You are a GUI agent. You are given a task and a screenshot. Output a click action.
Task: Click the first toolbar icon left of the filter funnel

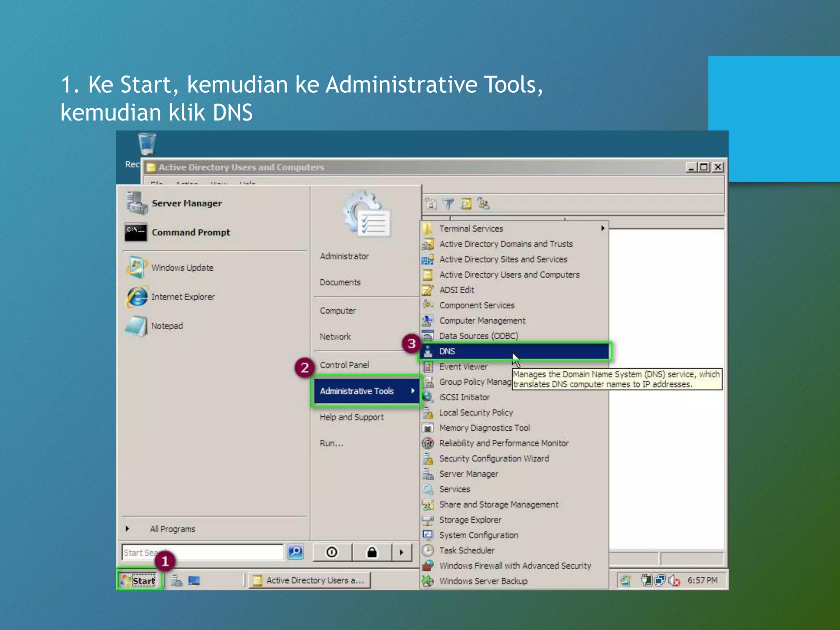(x=431, y=203)
